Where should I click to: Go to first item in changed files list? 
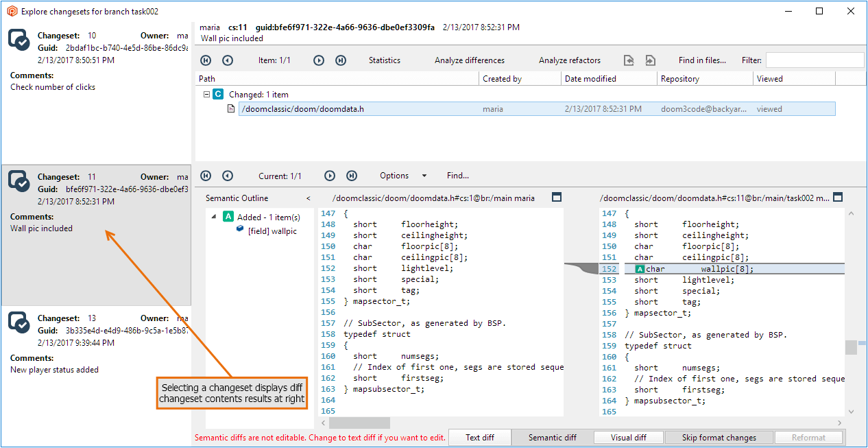click(x=206, y=60)
